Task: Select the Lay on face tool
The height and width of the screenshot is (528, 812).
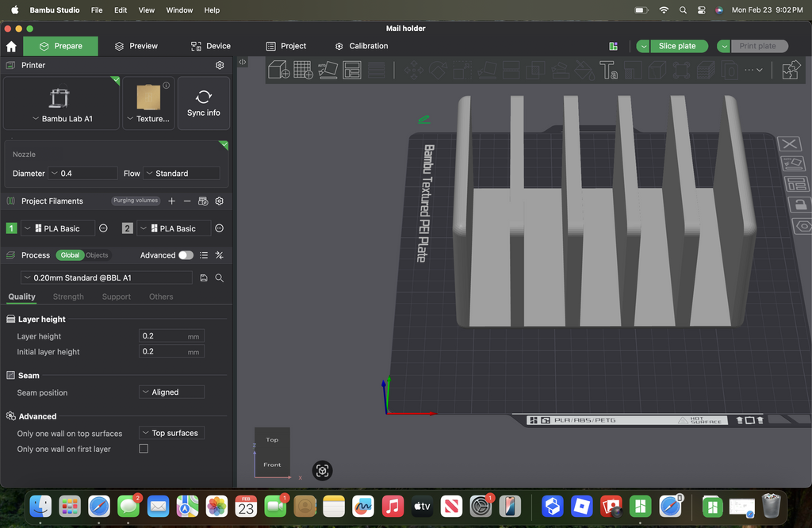Action: (x=487, y=70)
